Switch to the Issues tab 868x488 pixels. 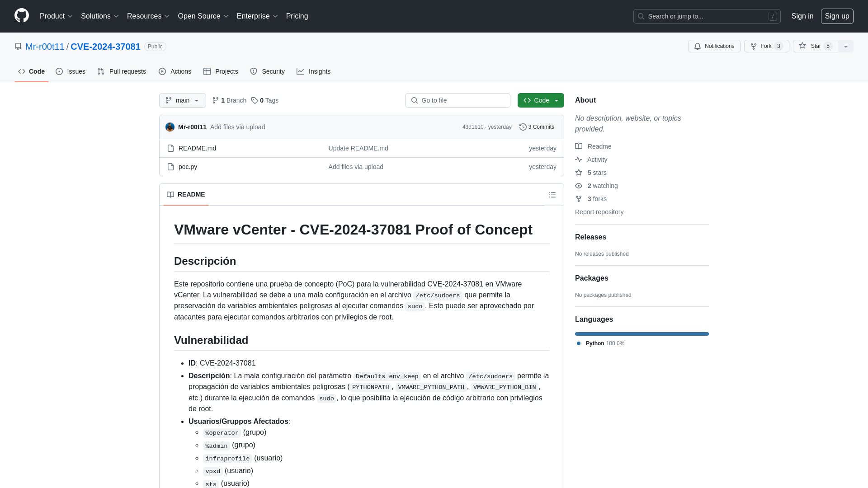click(71, 71)
